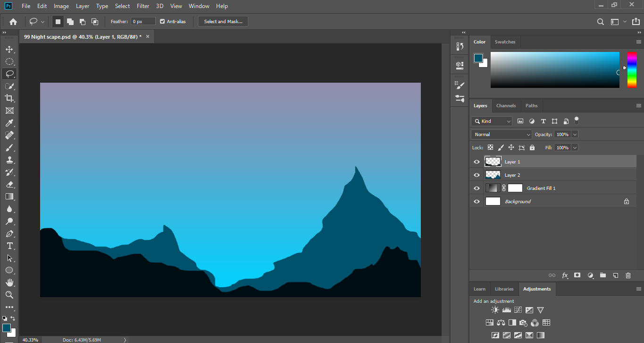644x343 pixels.
Task: Toggle lock image pixels brush icon
Action: pyautogui.click(x=501, y=147)
